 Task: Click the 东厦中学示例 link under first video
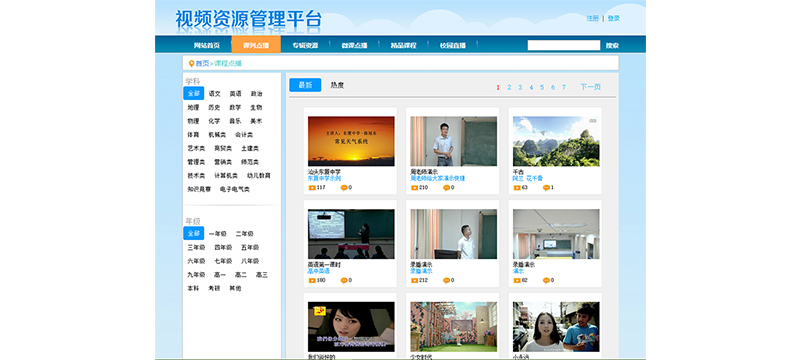coord(324,179)
